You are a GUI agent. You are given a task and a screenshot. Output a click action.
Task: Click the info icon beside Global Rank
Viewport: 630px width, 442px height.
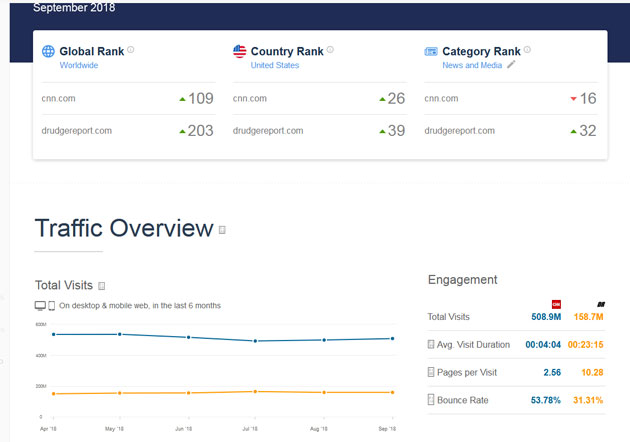point(130,50)
